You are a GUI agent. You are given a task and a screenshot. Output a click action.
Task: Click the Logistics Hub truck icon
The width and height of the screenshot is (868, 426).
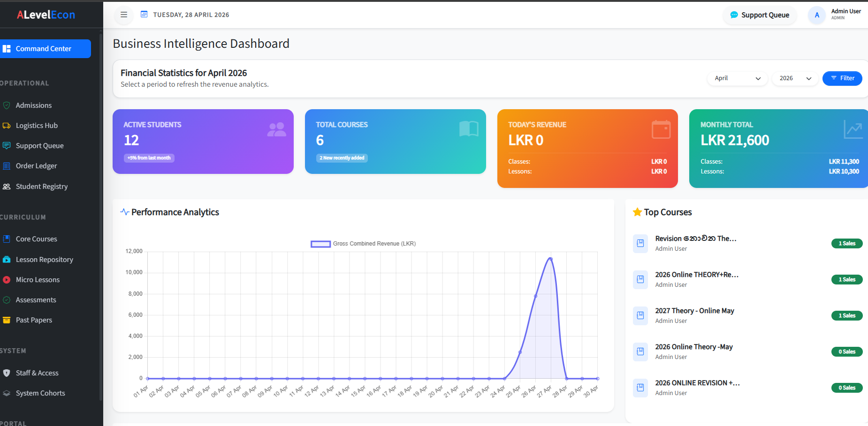pyautogui.click(x=7, y=126)
